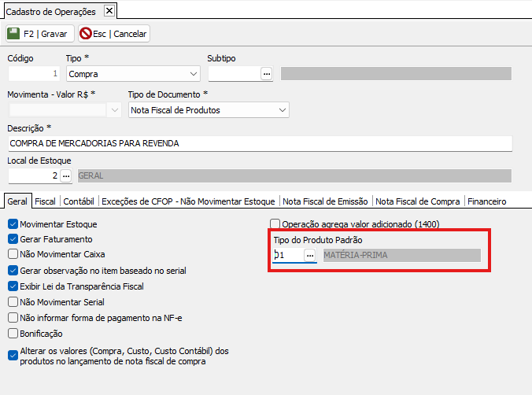Switch to the Contábil tab
532x395 pixels.
tap(79, 201)
